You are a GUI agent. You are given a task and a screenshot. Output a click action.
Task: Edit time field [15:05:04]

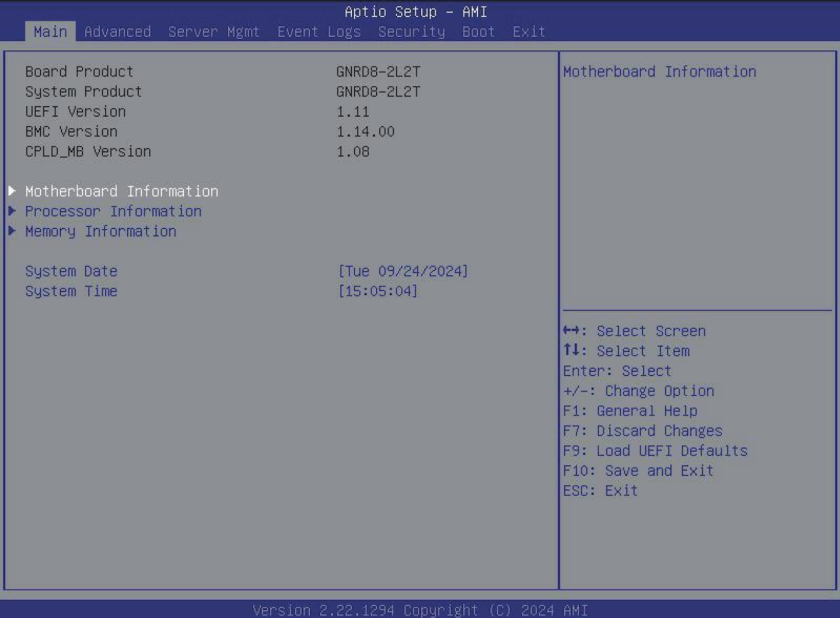(378, 291)
